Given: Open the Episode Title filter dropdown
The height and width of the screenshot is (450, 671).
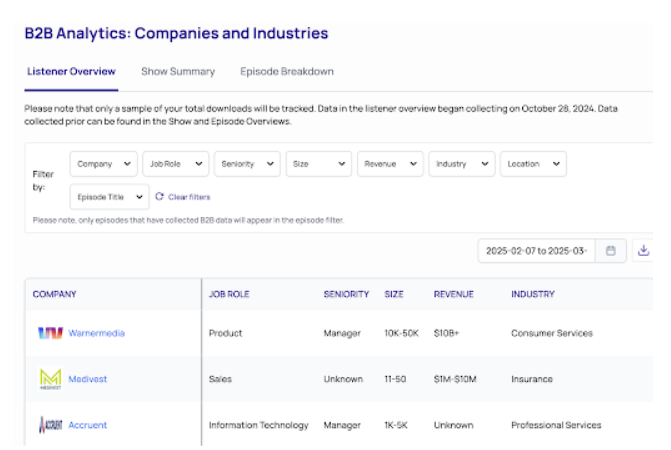Looking at the screenshot, I should coord(110,197).
